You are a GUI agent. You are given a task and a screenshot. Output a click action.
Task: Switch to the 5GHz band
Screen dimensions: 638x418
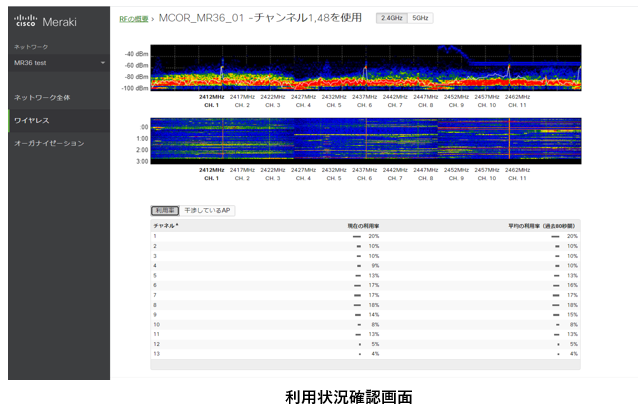pos(420,18)
